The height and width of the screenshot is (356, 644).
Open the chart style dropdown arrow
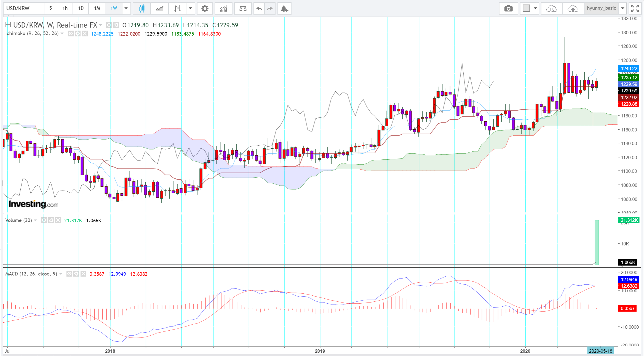click(x=190, y=8)
